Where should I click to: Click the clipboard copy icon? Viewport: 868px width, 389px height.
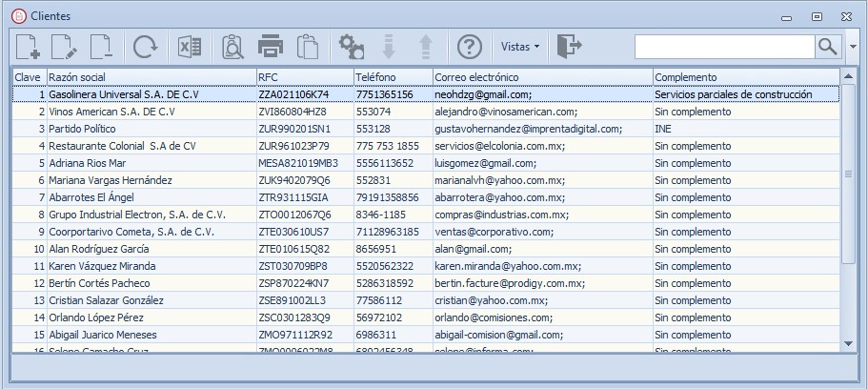click(x=308, y=47)
